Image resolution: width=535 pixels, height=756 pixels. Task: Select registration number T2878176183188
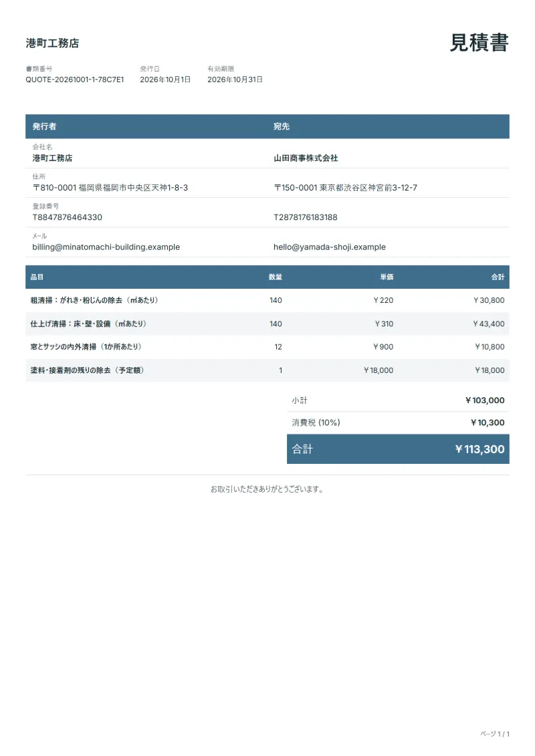tap(306, 217)
